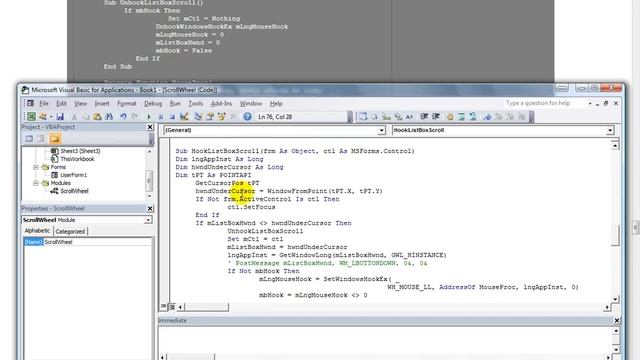Screen dimensions: 640x360
Task: Open the Insert menu
Action: [x=102, y=104]
